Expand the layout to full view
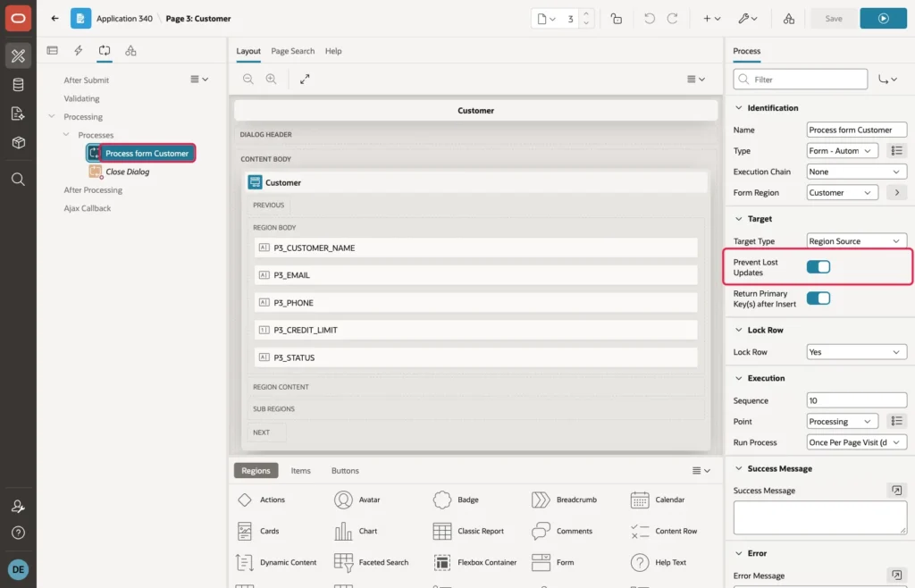 305,79
